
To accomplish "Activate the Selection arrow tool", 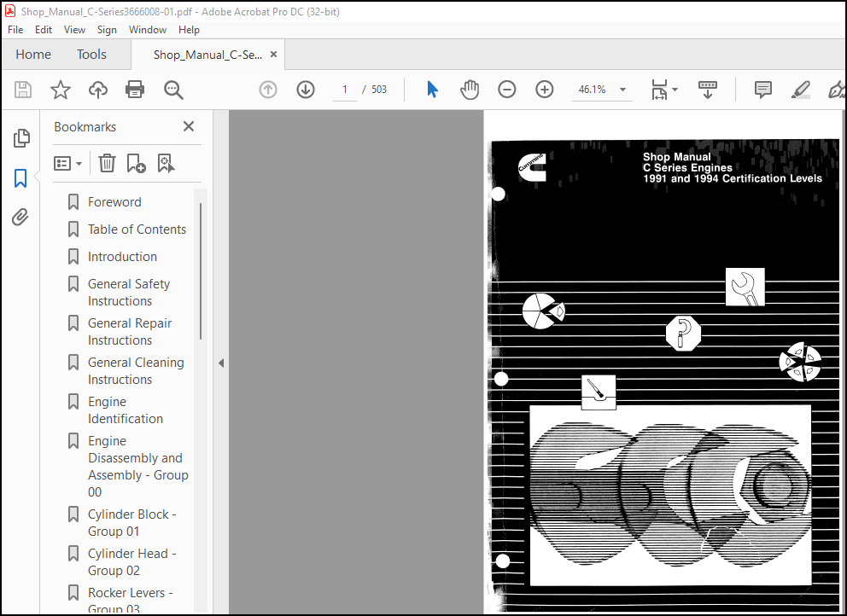I will 432,89.
